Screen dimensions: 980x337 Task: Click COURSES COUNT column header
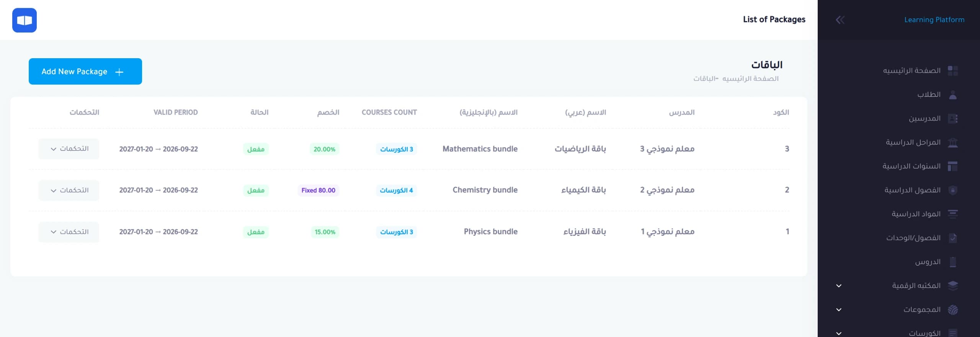[389, 113]
